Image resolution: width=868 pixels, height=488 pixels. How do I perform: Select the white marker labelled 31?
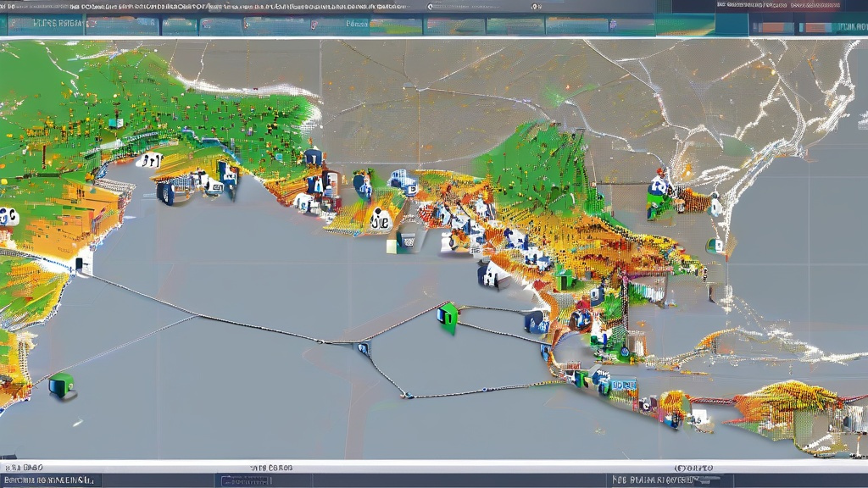[150, 159]
